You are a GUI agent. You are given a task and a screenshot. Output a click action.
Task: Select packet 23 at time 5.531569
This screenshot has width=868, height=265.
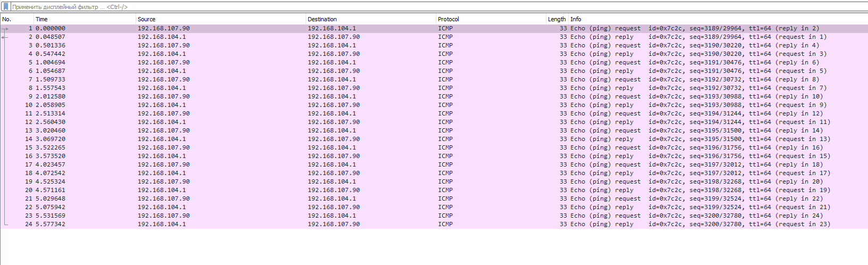(434, 216)
